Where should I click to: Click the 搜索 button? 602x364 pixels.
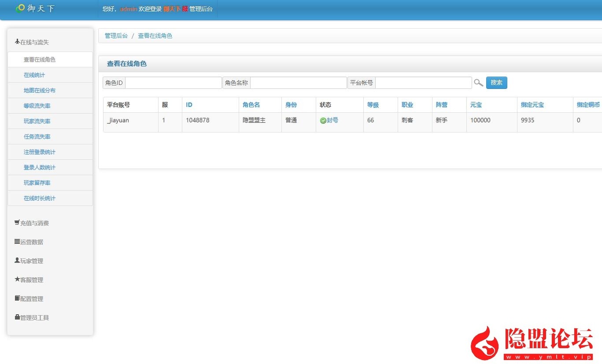click(x=497, y=83)
